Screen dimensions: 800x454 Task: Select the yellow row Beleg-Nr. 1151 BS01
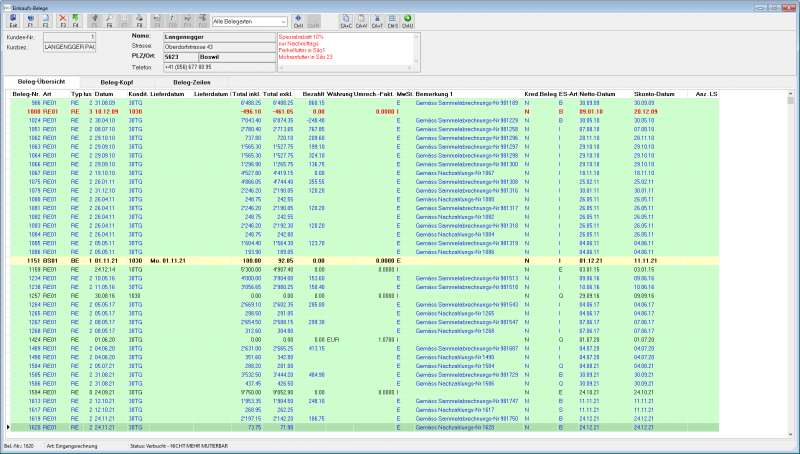365,261
